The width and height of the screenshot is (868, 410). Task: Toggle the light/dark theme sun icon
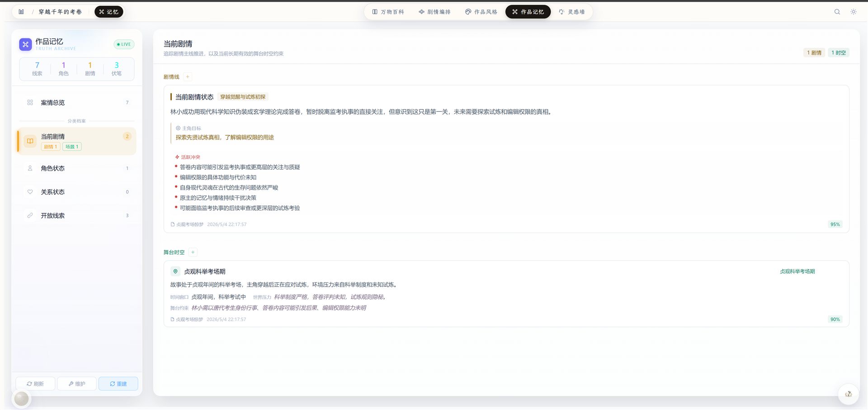coord(854,12)
